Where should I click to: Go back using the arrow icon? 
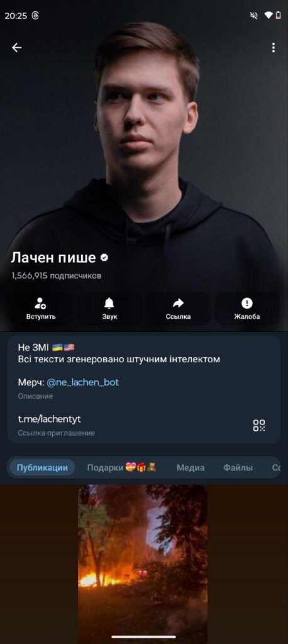pos(16,48)
